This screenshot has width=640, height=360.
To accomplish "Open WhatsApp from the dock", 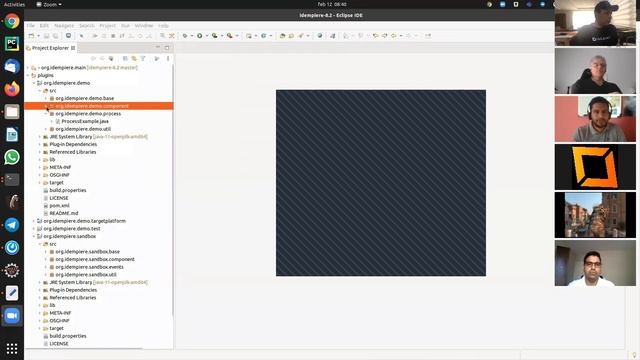I will 12,157.
